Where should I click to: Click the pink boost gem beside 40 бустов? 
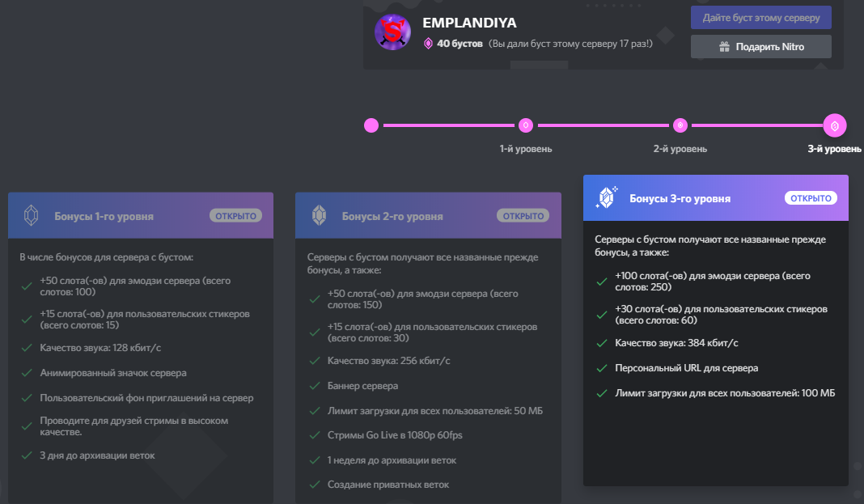pyautogui.click(x=428, y=44)
